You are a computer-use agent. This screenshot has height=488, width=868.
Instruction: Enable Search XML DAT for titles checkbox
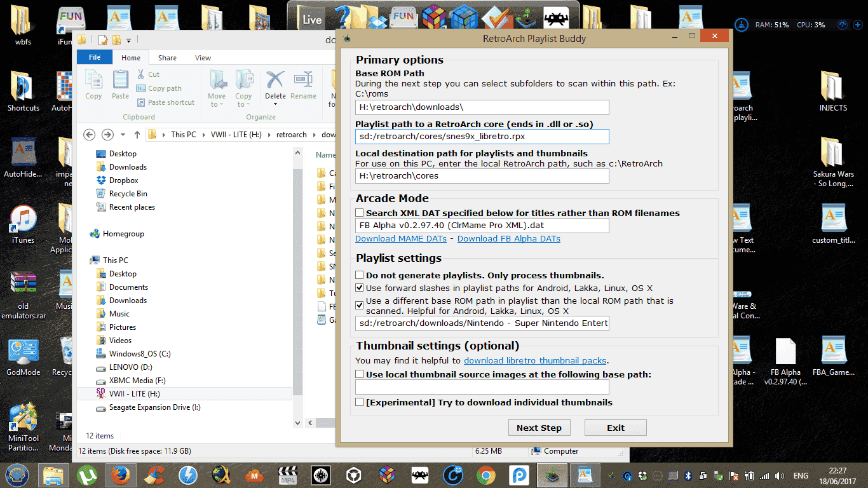360,213
